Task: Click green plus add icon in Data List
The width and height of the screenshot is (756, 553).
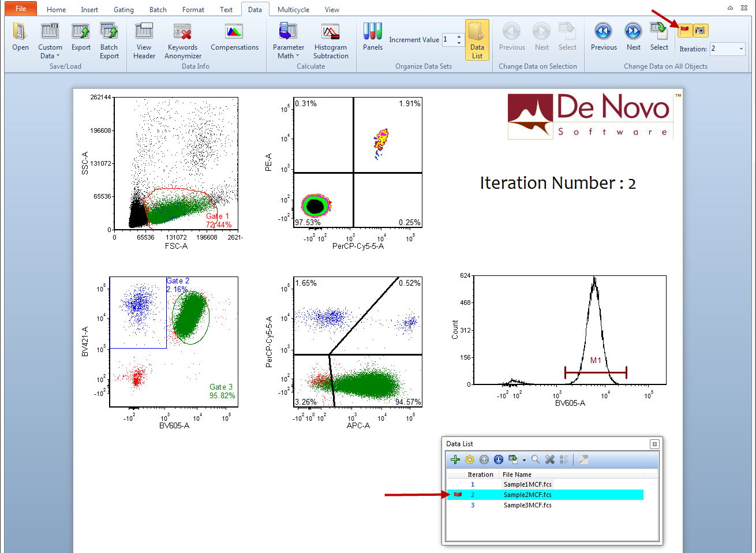Action: click(x=455, y=459)
